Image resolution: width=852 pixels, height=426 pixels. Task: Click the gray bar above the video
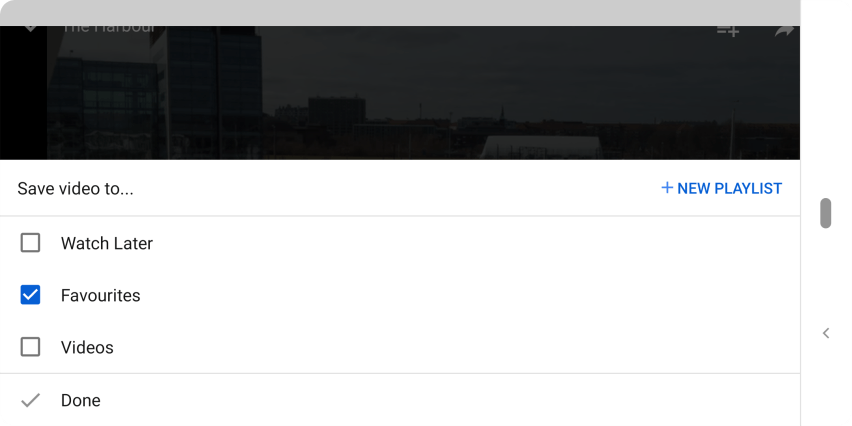(x=400, y=12)
